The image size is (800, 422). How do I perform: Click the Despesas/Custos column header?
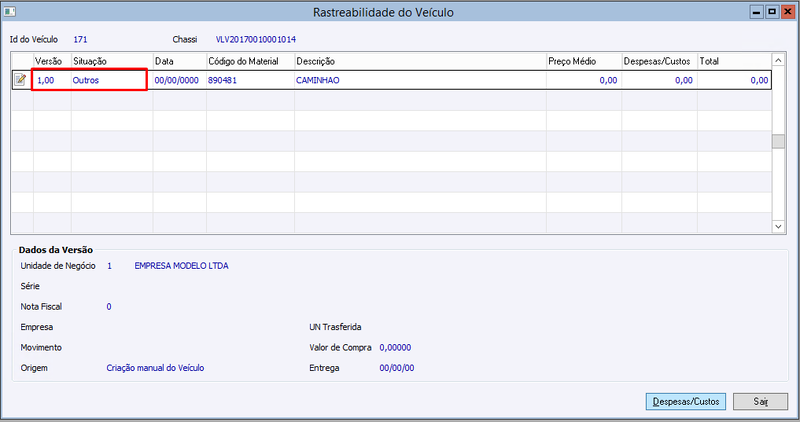[659, 61]
